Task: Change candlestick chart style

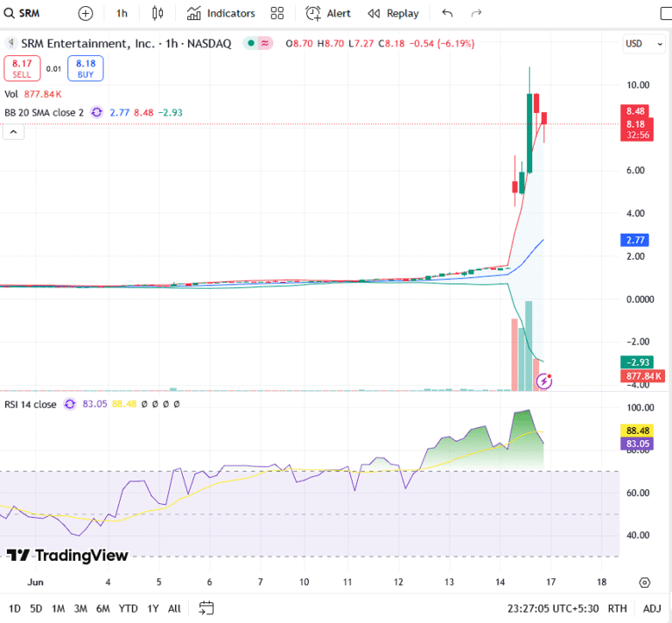Action: [157, 14]
